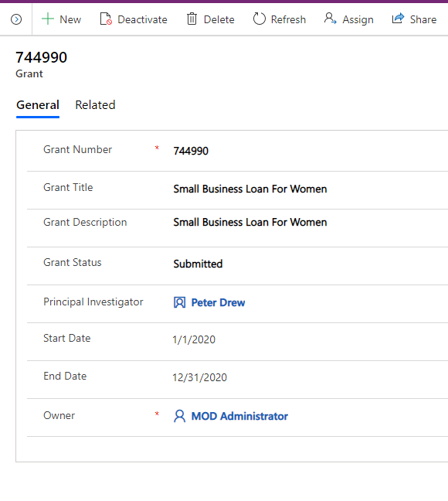This screenshot has width=448, height=501.
Task: Open the Grant Status Submitted dropdown
Action: (310, 264)
